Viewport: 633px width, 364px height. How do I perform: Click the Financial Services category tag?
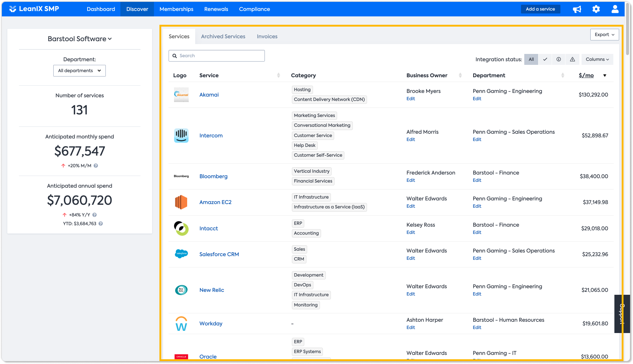click(313, 181)
